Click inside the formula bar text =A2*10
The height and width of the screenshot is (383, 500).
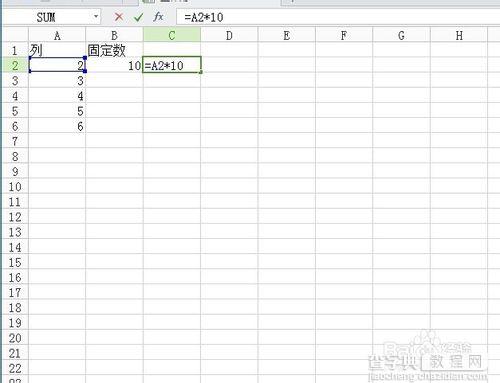[x=204, y=17]
